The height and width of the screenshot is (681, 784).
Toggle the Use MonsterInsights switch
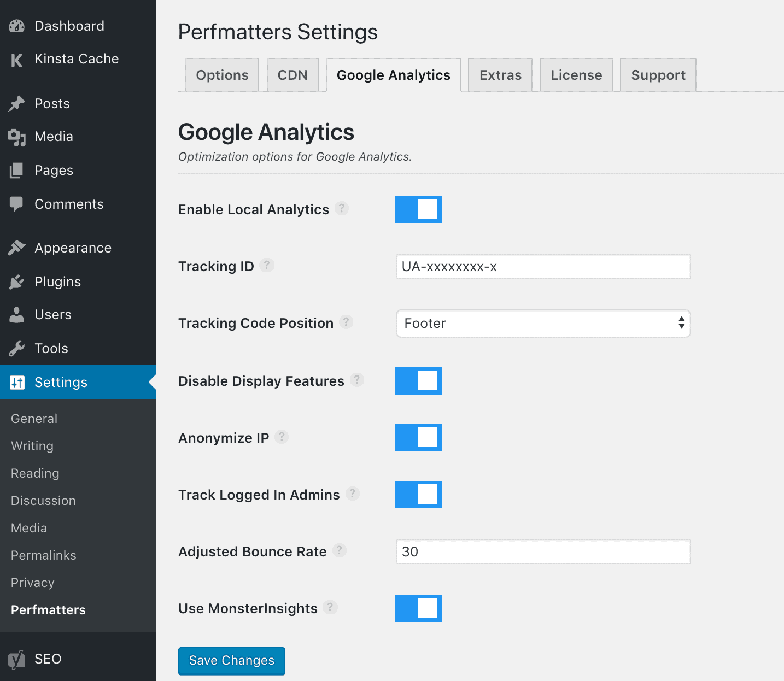418,608
